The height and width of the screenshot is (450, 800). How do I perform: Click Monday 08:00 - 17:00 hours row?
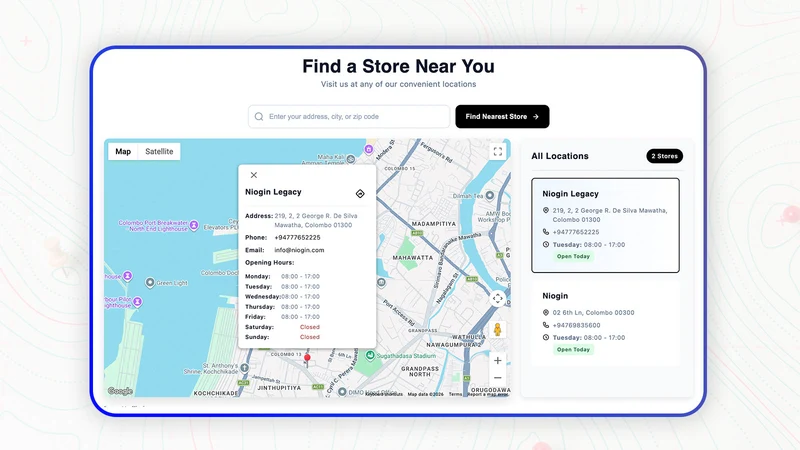(283, 277)
